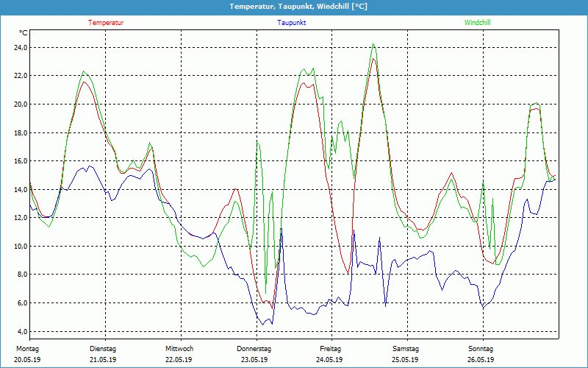Image resolution: width=588 pixels, height=368 pixels.
Task: Click the chart title 'Temperatur, Taupunkt, Windchill [°C]'
Action: click(298, 7)
